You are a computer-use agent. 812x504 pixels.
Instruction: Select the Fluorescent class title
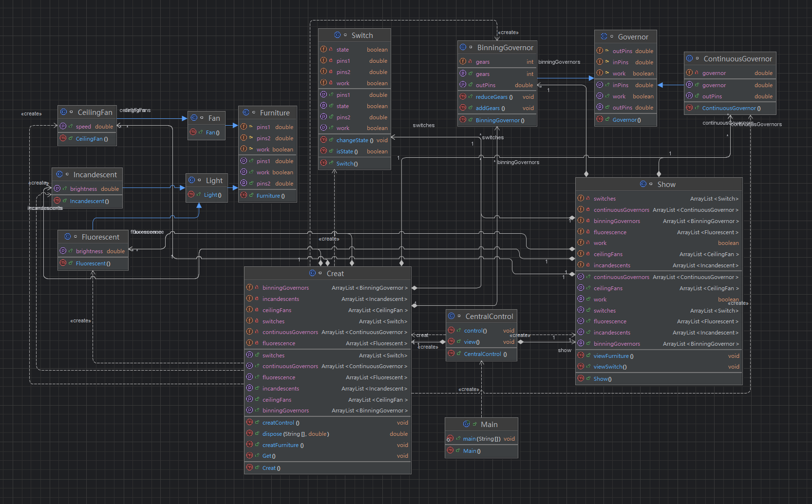pyautogui.click(x=100, y=237)
